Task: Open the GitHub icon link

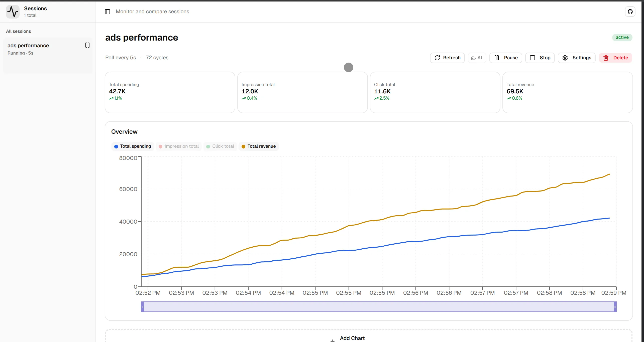Action: point(630,12)
